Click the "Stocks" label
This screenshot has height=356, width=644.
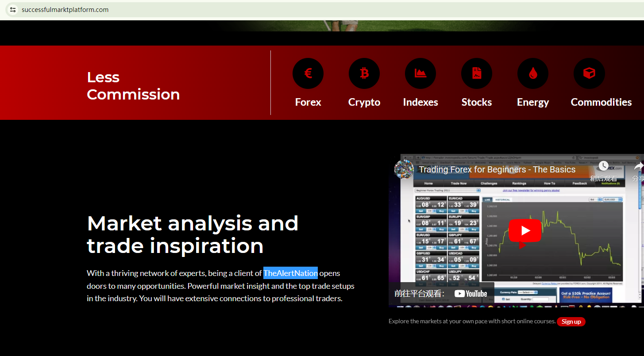coord(477,102)
